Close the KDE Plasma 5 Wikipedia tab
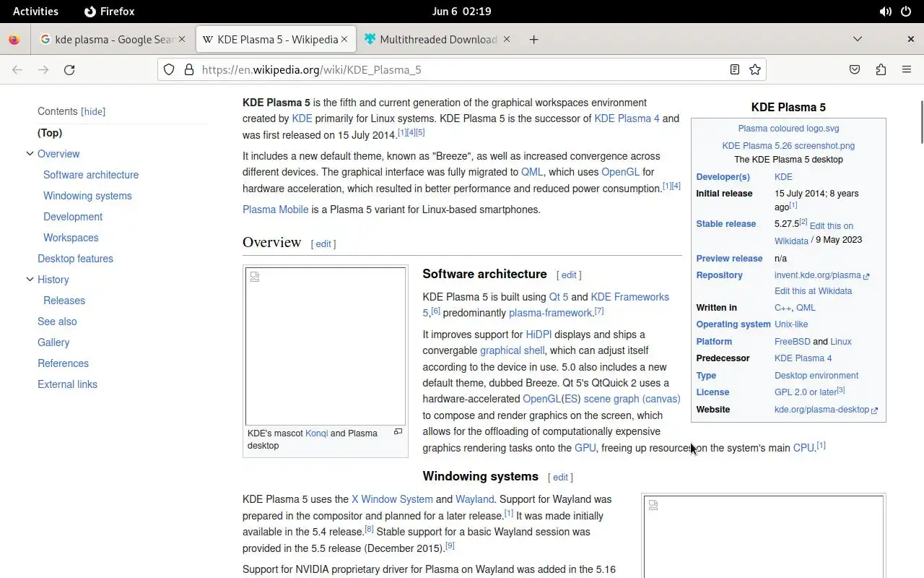 pos(346,39)
